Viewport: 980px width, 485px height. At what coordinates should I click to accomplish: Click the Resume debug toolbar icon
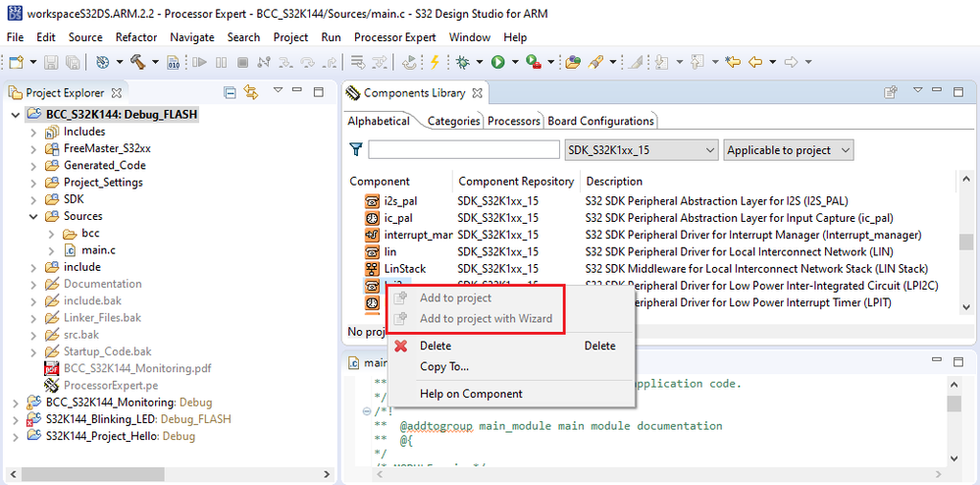coord(200,61)
